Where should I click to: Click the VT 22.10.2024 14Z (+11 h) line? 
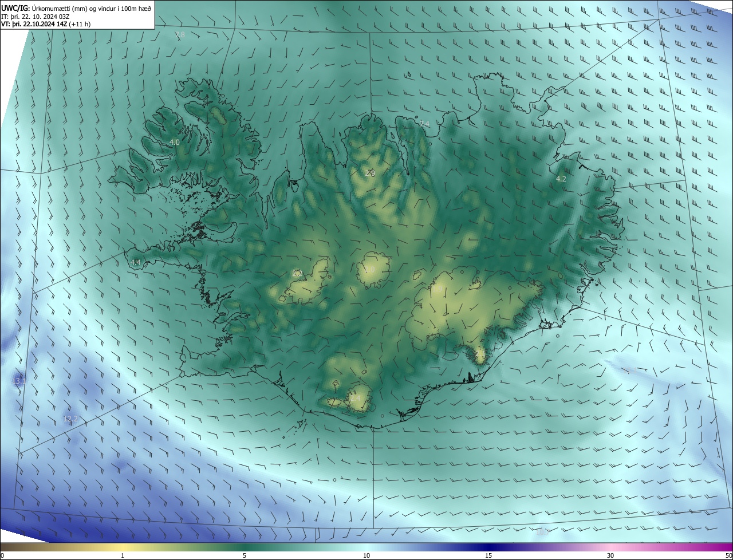coord(46,24)
